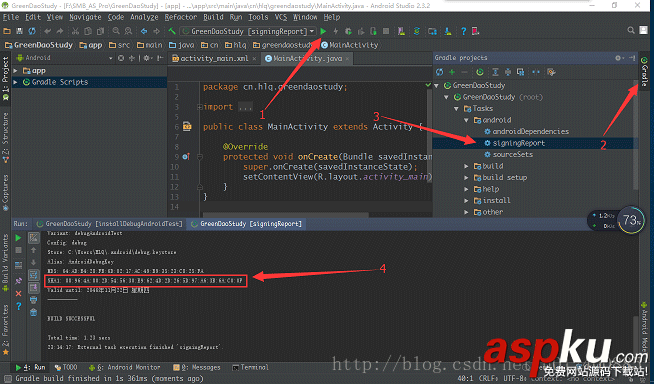Click the Back navigation arrow

coord(144,31)
